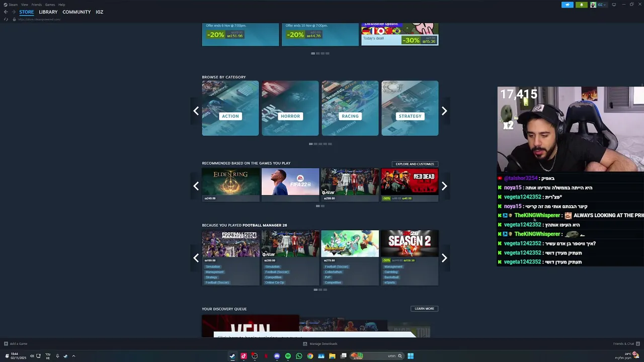Open WhatsApp from the taskbar

(299, 356)
